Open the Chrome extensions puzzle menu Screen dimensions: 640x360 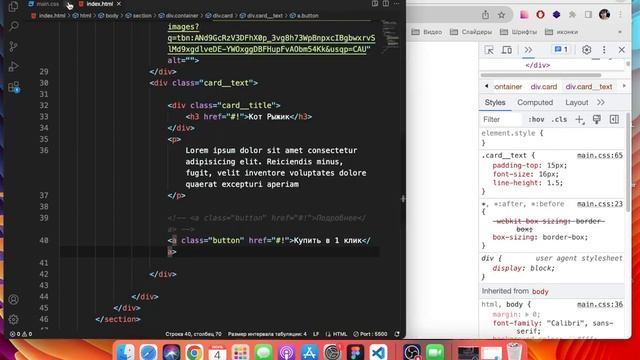(572, 15)
